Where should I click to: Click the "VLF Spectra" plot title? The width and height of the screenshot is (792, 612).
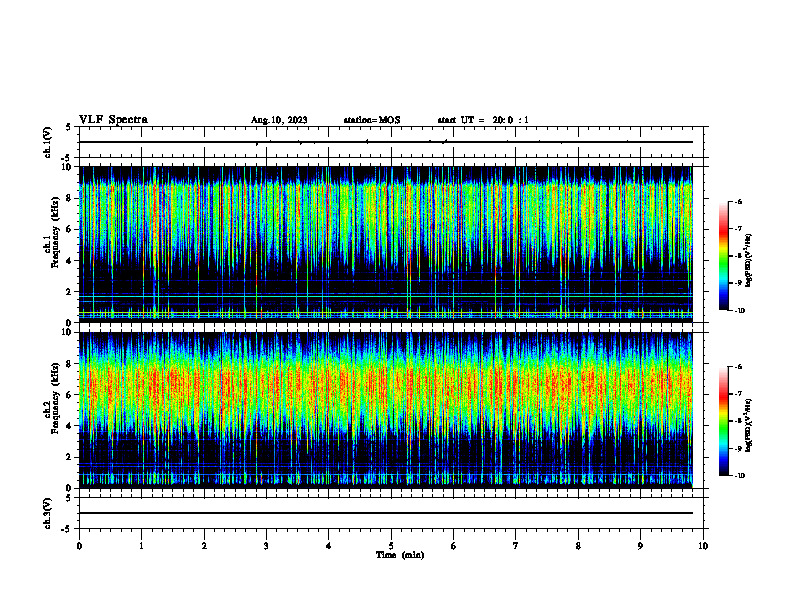(113, 120)
